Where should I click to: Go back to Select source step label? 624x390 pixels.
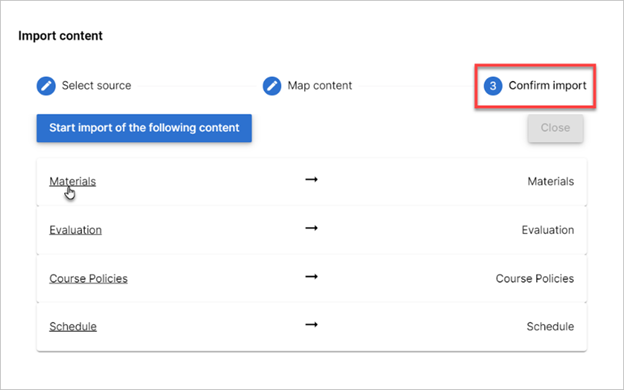pos(96,86)
